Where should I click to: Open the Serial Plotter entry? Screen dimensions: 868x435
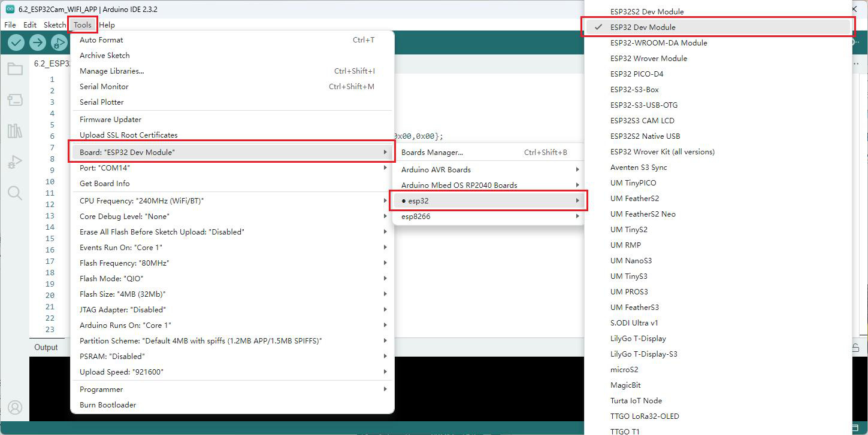coord(232,102)
